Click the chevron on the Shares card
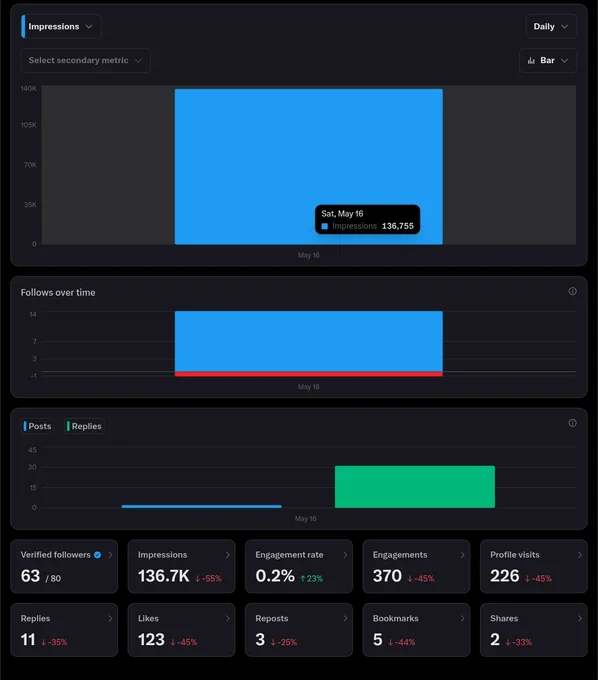598x680 pixels. [x=580, y=618]
